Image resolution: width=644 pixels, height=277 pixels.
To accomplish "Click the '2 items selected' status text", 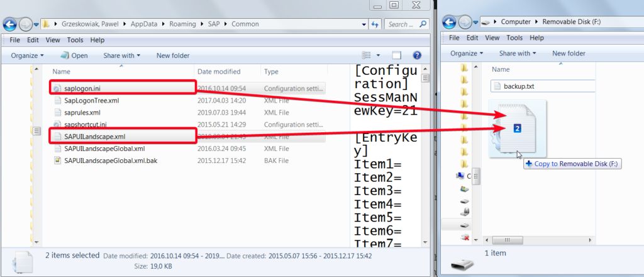I will coord(72,255).
